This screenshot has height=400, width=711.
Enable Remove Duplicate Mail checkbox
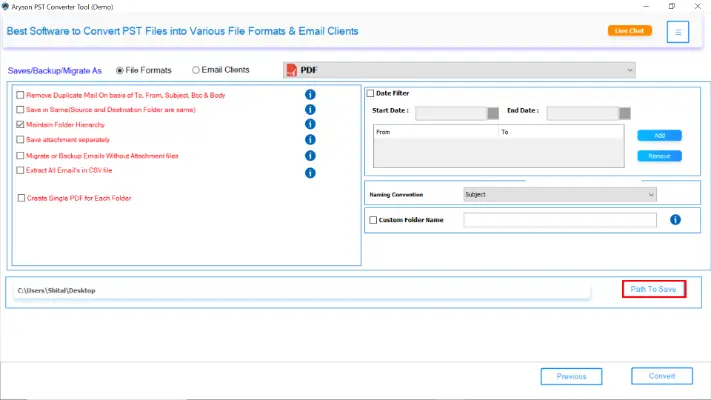(x=20, y=94)
